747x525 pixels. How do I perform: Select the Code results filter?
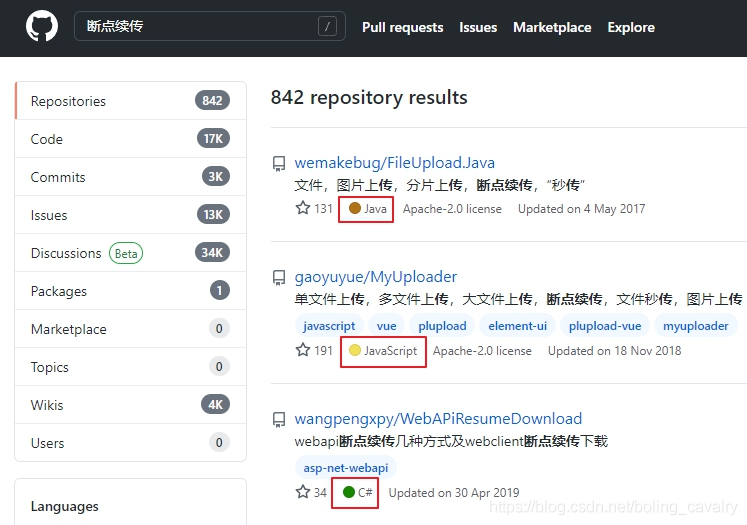point(131,139)
